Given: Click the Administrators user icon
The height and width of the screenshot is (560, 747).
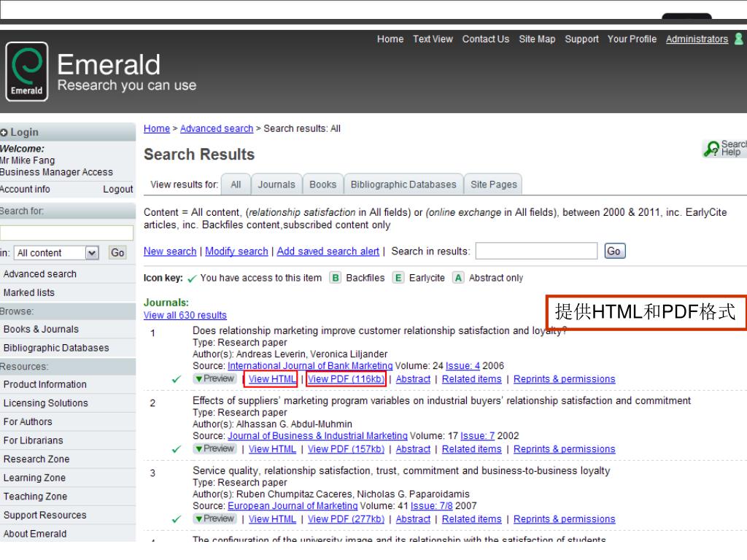Looking at the screenshot, I should point(739,39).
